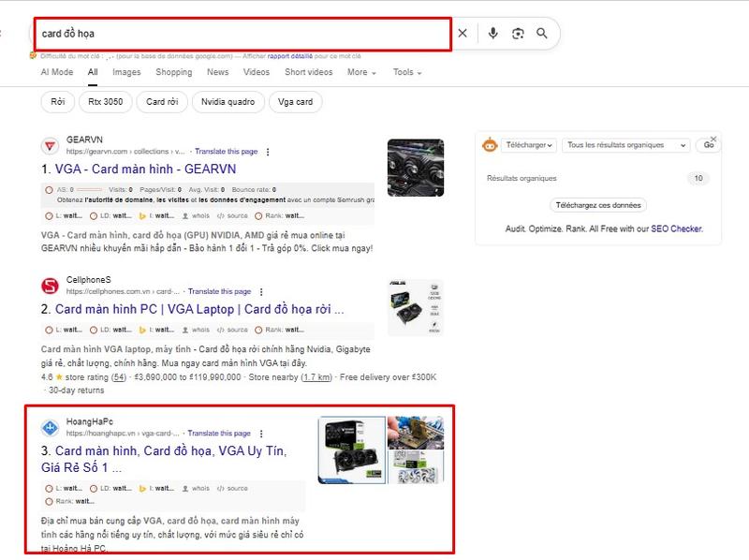Switch to the Videos tab
The width and height of the screenshot is (749, 560).
click(x=257, y=72)
